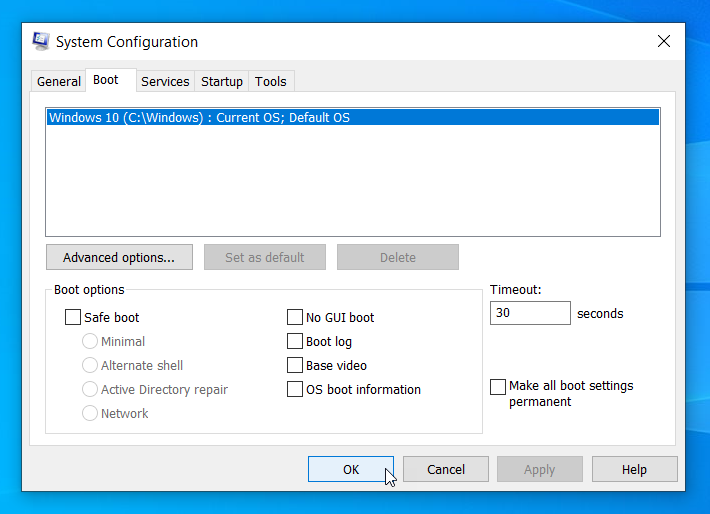Check Make all boot settings permanent
710x514 pixels.
click(x=498, y=387)
